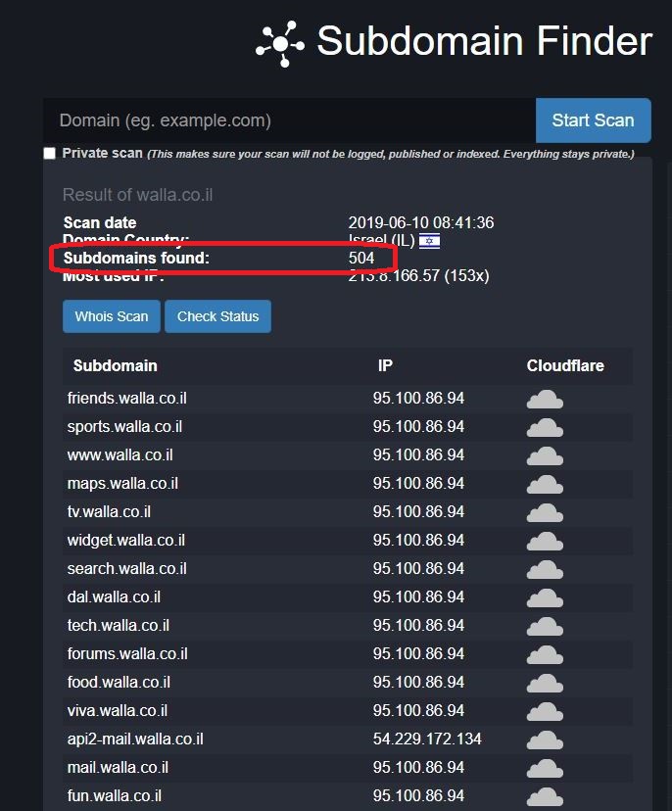Select the tv.walla.co.il subdomain
The width and height of the screenshot is (672, 811).
pyautogui.click(x=109, y=512)
